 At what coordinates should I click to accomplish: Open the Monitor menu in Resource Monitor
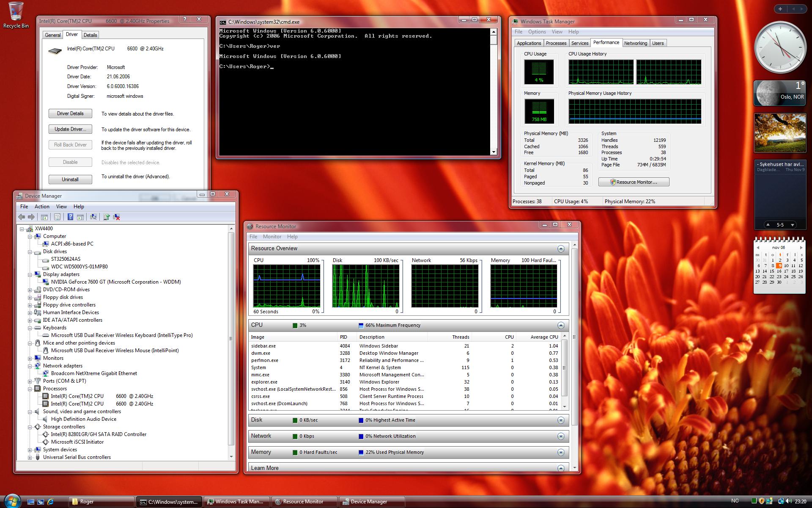pyautogui.click(x=272, y=237)
